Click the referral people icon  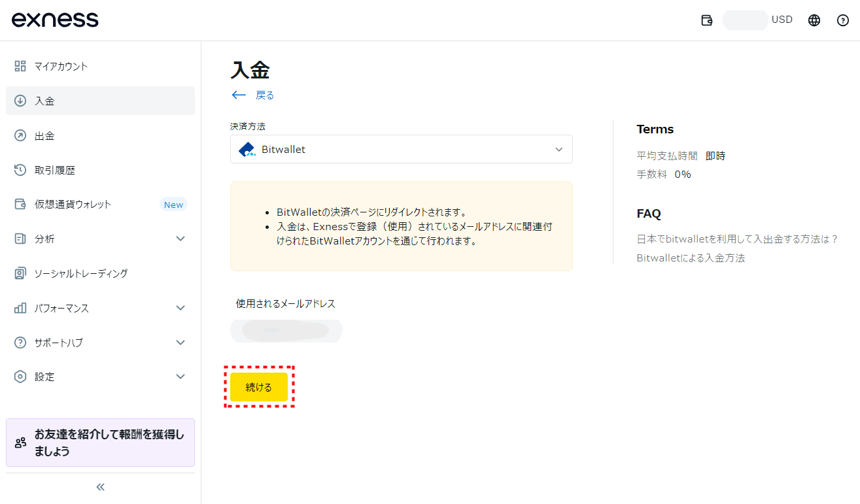coord(20,443)
